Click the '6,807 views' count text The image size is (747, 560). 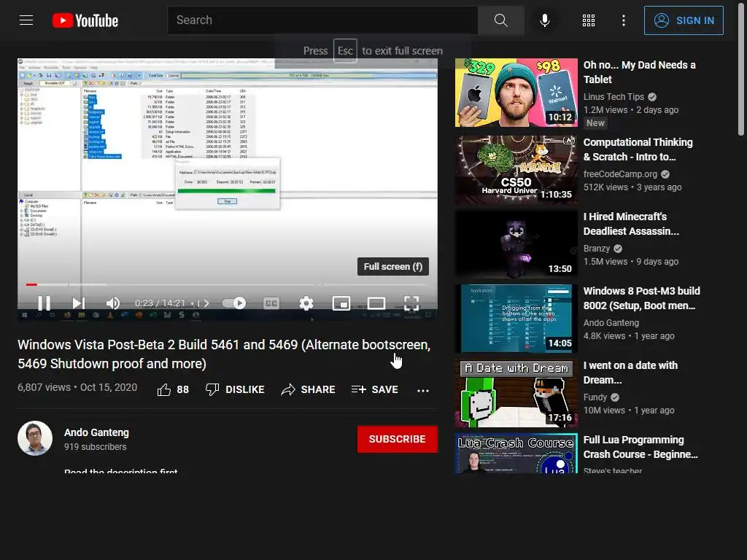[x=44, y=387]
